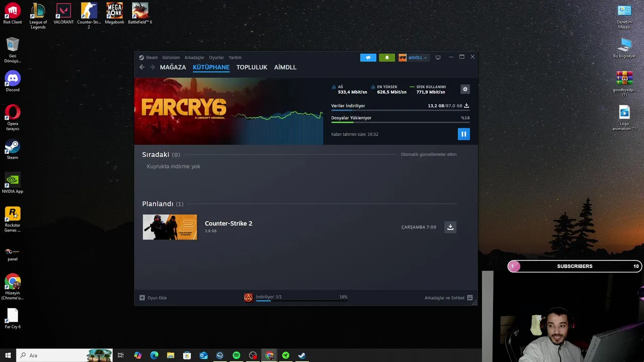The image size is (644, 362).
Task: Open VALORANT desktop icon
Action: pyautogui.click(x=63, y=14)
